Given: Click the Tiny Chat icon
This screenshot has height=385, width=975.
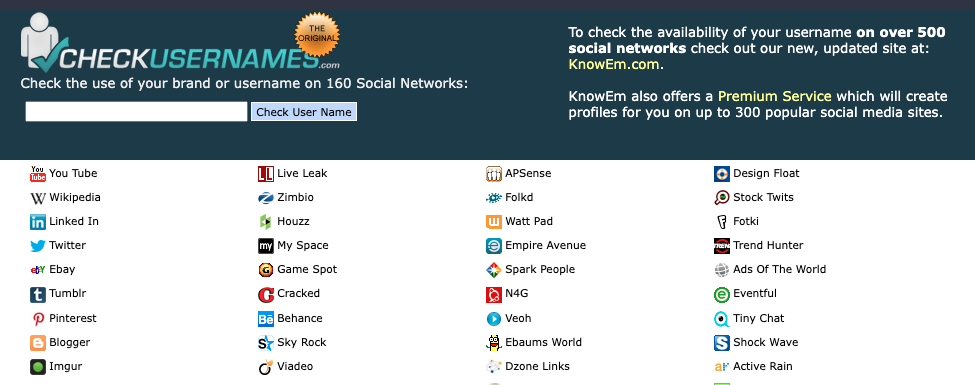Looking at the screenshot, I should click(x=722, y=318).
